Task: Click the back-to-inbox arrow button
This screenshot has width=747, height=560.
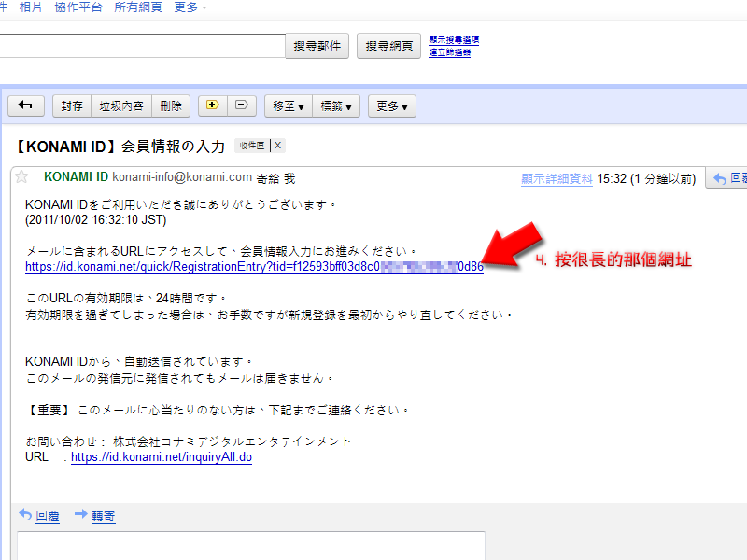Action: (x=26, y=105)
